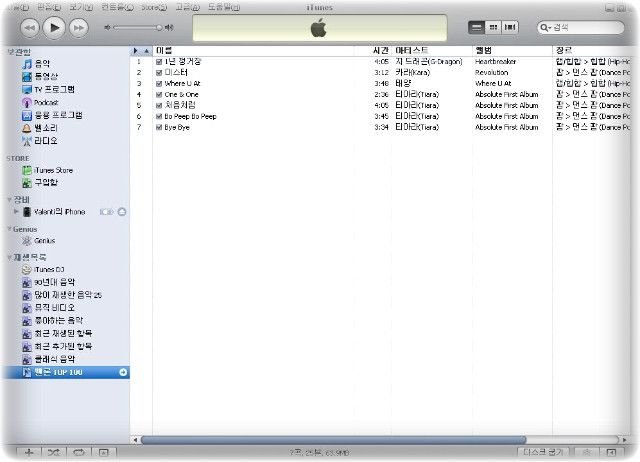Uncheck the One & One checkbox
640x462 pixels.
[x=159, y=95]
